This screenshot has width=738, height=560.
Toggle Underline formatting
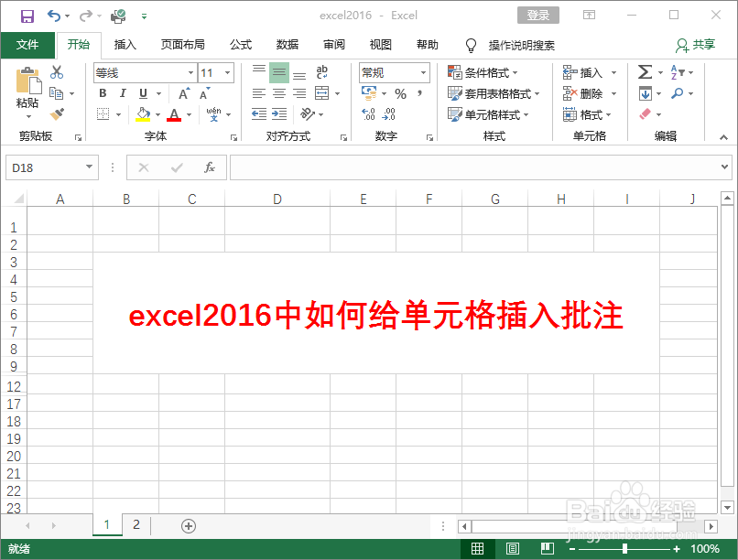144,93
